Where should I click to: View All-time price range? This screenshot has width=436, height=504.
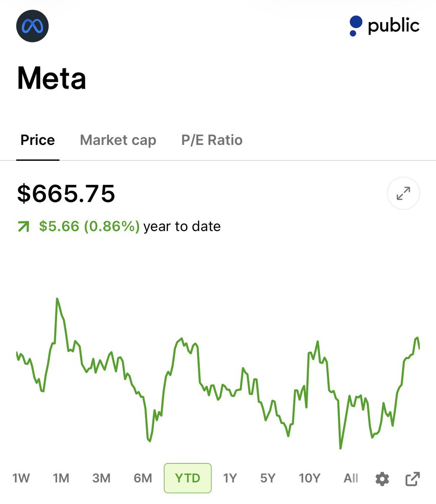[351, 478]
